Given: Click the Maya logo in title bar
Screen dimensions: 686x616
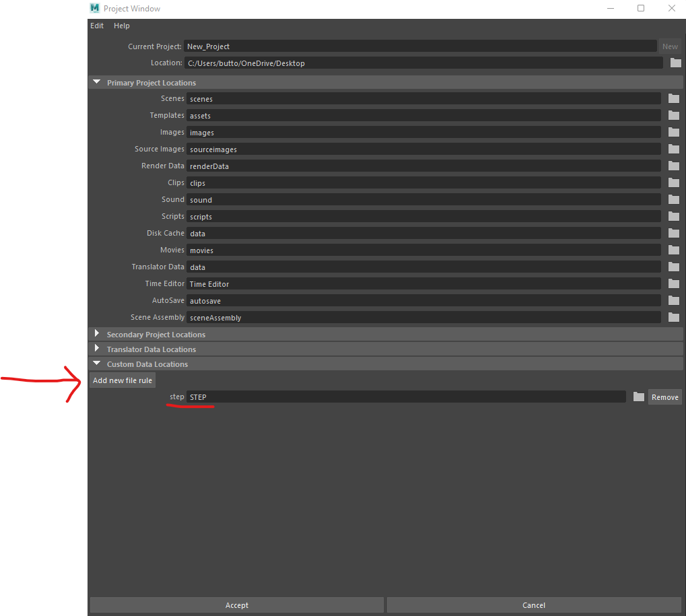Looking at the screenshot, I should click(94, 8).
